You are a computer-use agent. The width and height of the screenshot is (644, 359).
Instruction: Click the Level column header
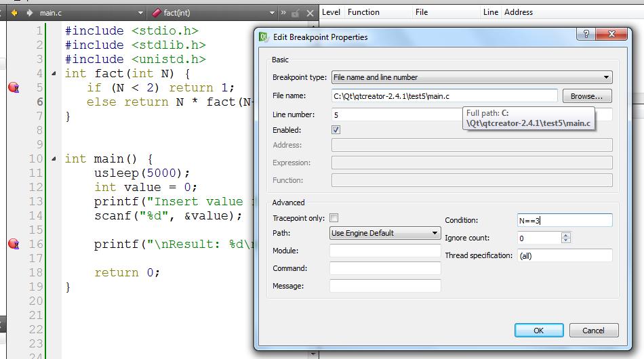[331, 12]
